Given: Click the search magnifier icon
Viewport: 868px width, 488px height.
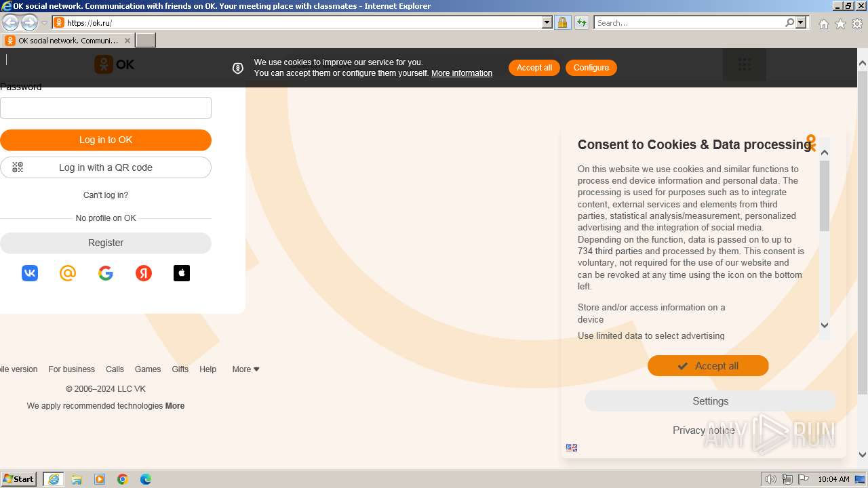Looking at the screenshot, I should pyautogui.click(x=789, y=22).
